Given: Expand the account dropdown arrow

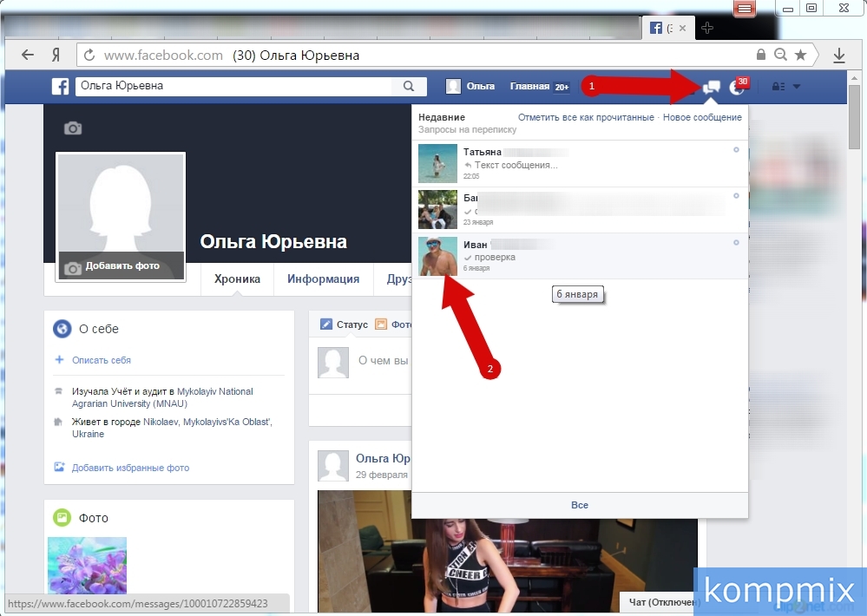Looking at the screenshot, I should pyautogui.click(x=797, y=86).
